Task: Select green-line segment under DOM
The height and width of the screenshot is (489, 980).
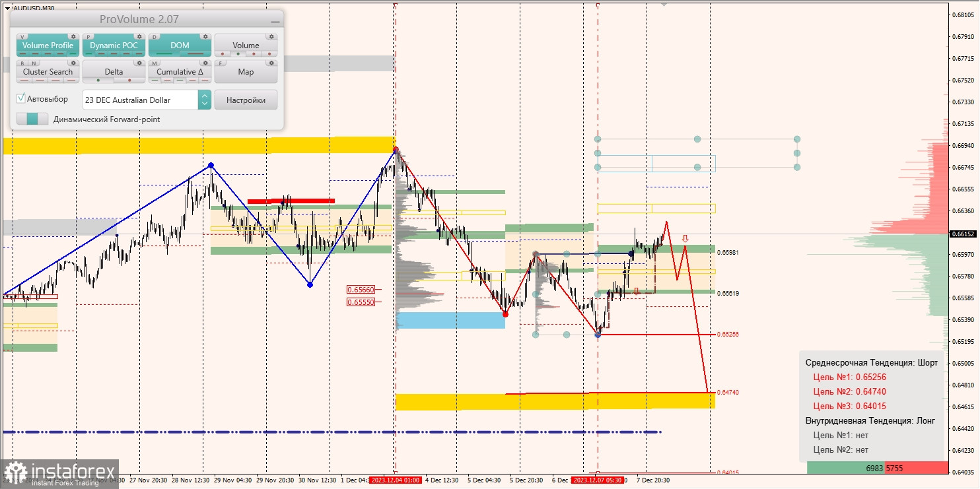Action: [x=164, y=53]
